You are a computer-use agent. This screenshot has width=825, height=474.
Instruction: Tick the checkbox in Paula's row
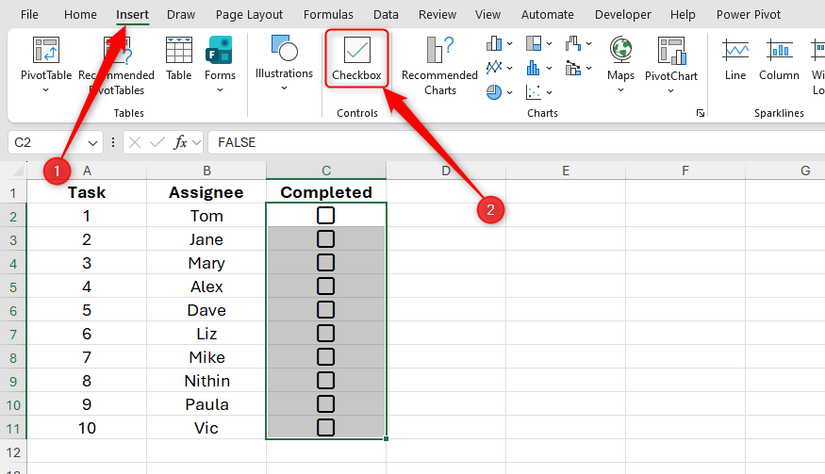point(326,404)
